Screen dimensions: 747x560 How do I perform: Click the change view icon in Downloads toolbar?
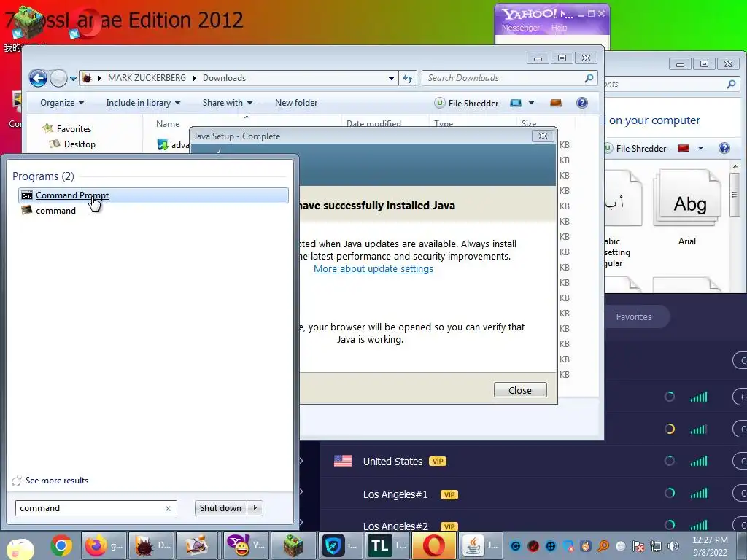[516, 103]
